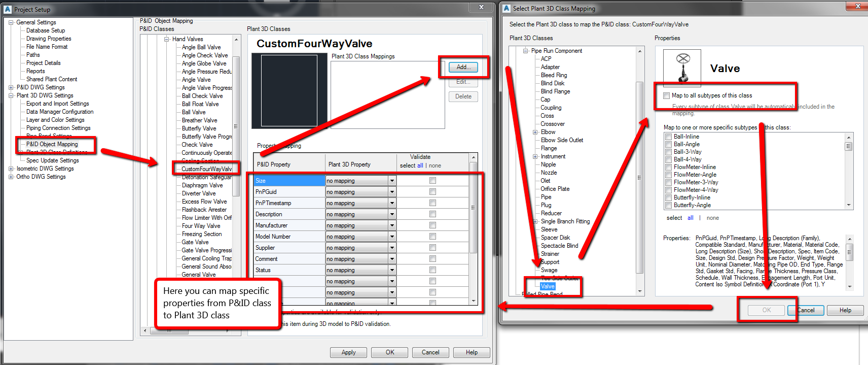Select CustomFourWayValve in P&ID classes
The width and height of the screenshot is (868, 365).
coord(207,169)
